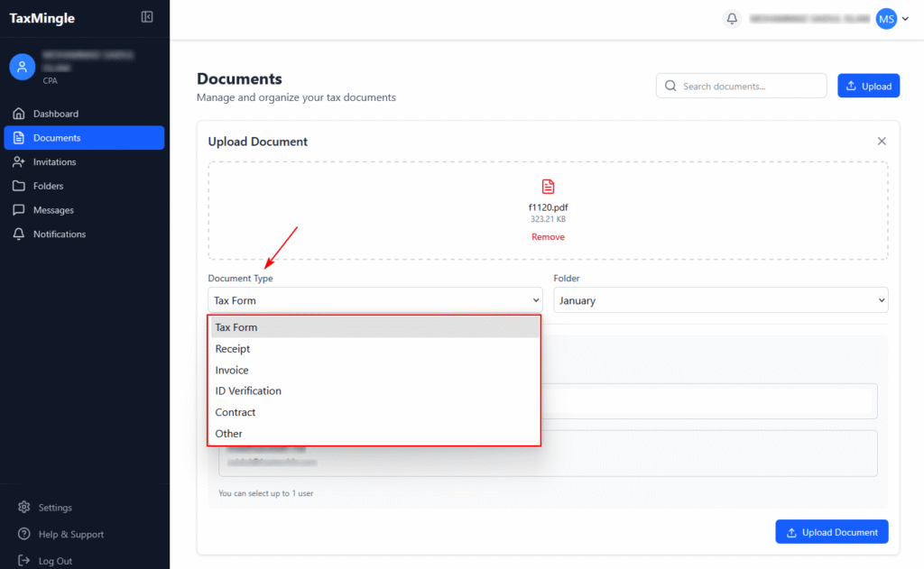
Task: Click the Settings gear icon
Action: pos(23,508)
